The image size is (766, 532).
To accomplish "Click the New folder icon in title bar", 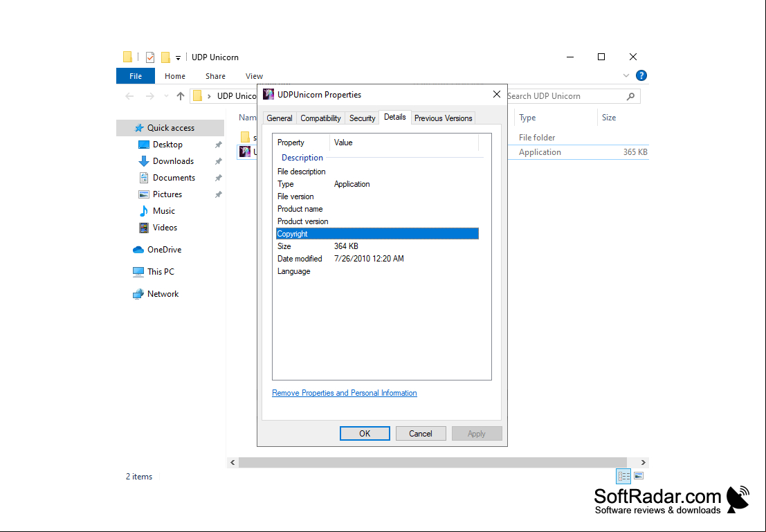I will coord(165,57).
